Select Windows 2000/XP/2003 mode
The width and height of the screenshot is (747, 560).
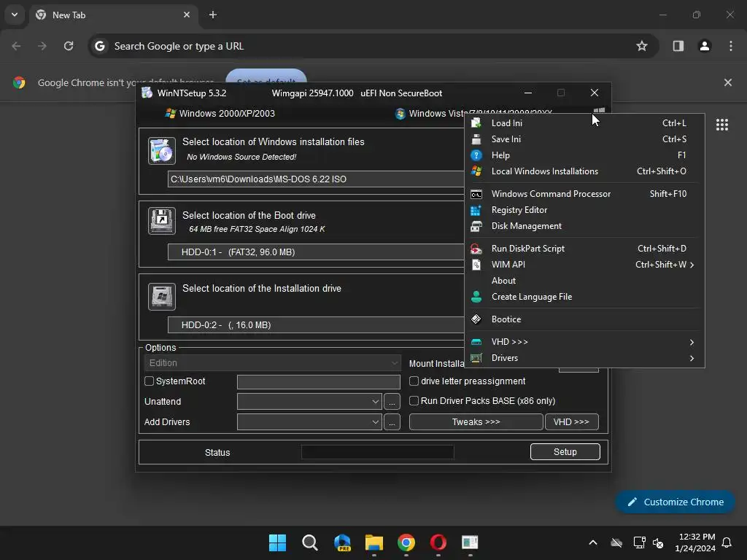pos(220,113)
